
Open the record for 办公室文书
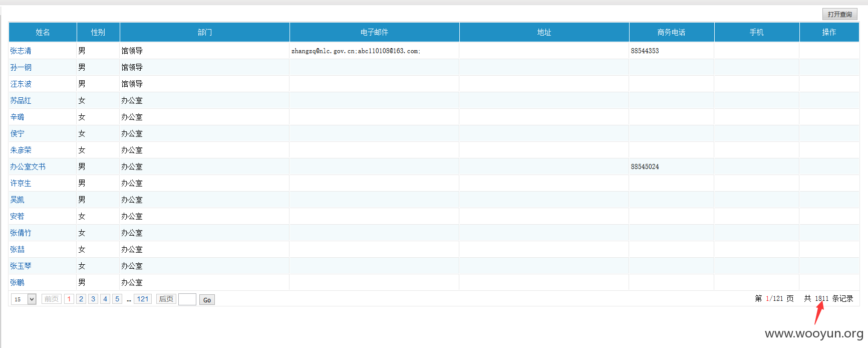coord(28,166)
